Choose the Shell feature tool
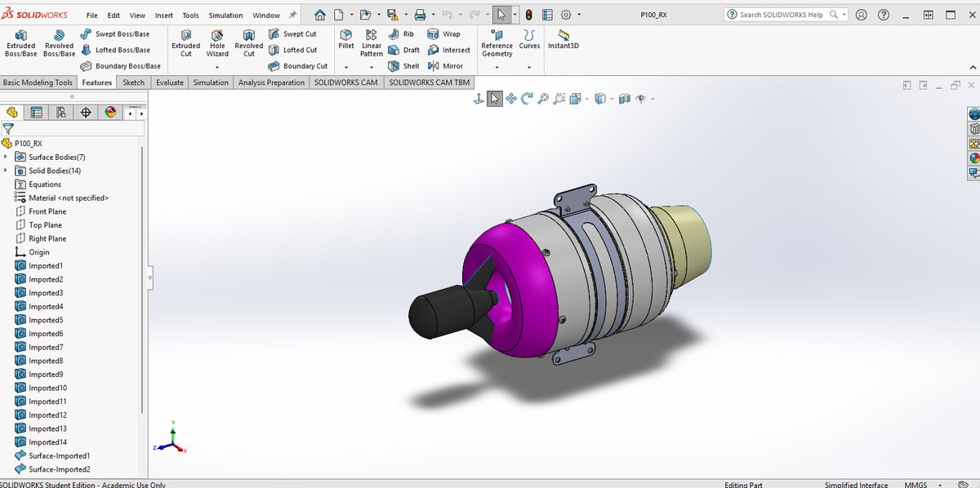 404,66
